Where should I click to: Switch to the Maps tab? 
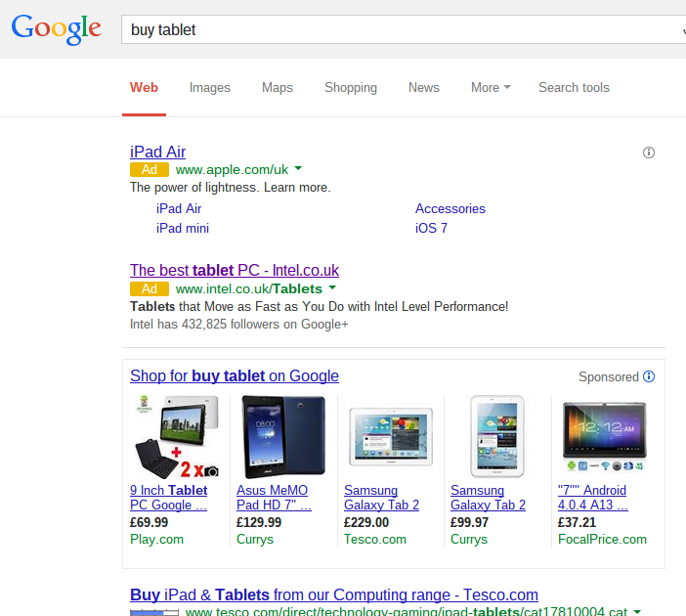pos(278,88)
